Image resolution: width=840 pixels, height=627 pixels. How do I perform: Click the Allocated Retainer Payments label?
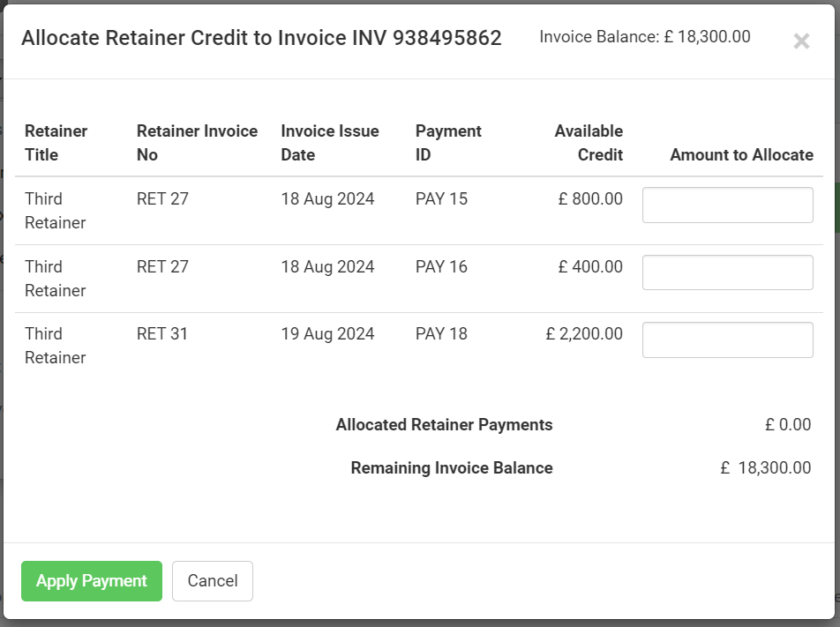point(444,424)
